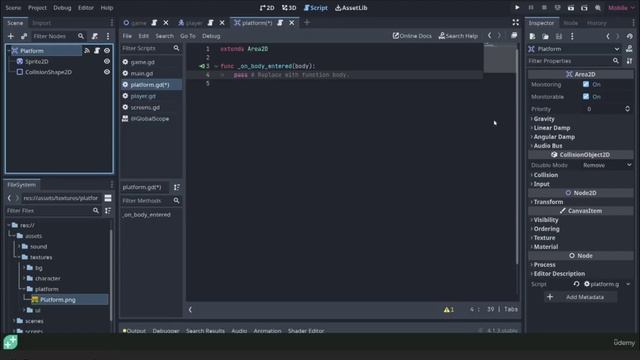Switch to the History dock tab
Screen dimensions: 640x360
596,23
